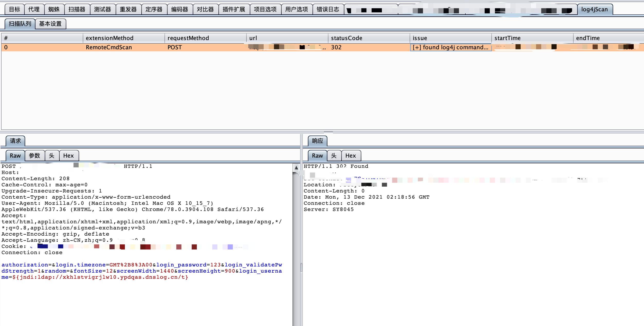Click the request scrollbar up arrow

pos(296,168)
